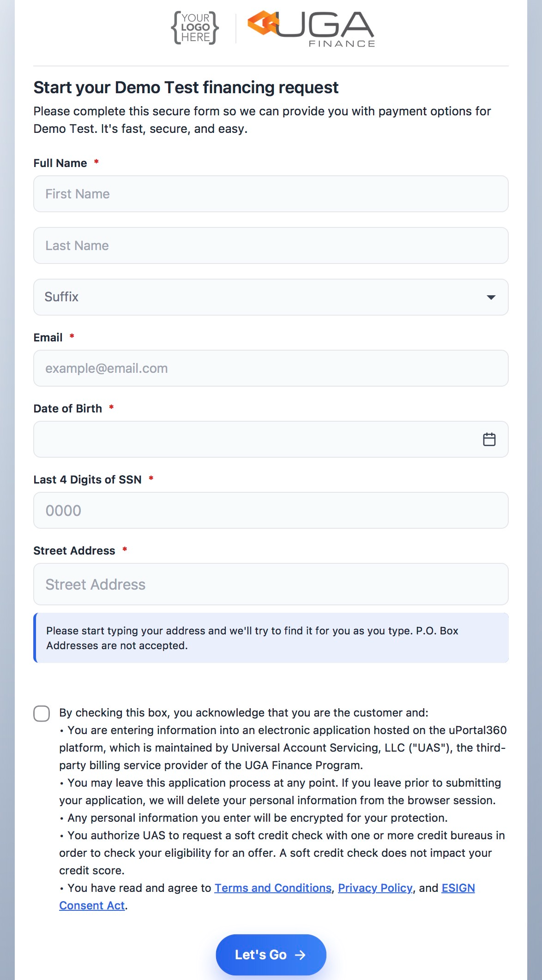
Task: Click the Street Address input box
Action: (271, 584)
